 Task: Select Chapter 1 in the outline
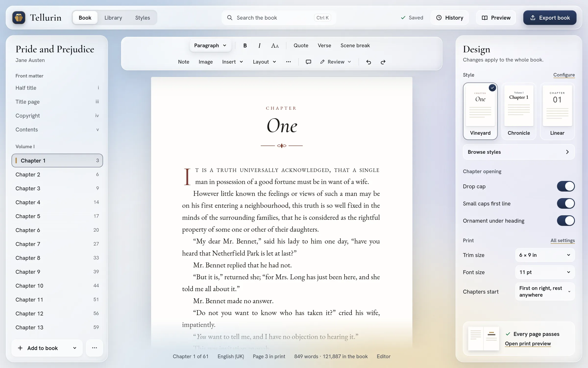point(57,160)
